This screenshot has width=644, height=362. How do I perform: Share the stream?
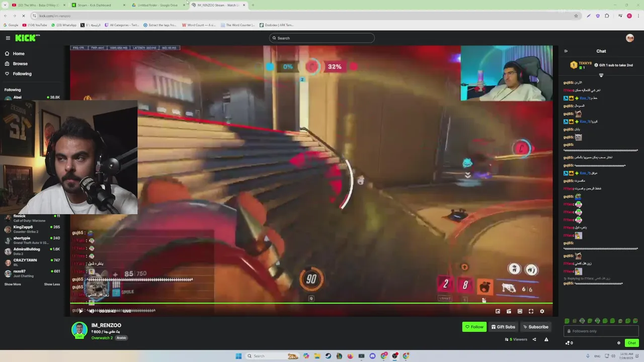pos(534,339)
